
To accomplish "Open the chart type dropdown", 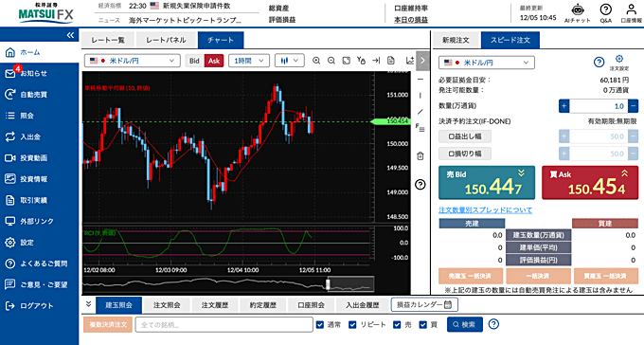I will [x=289, y=61].
